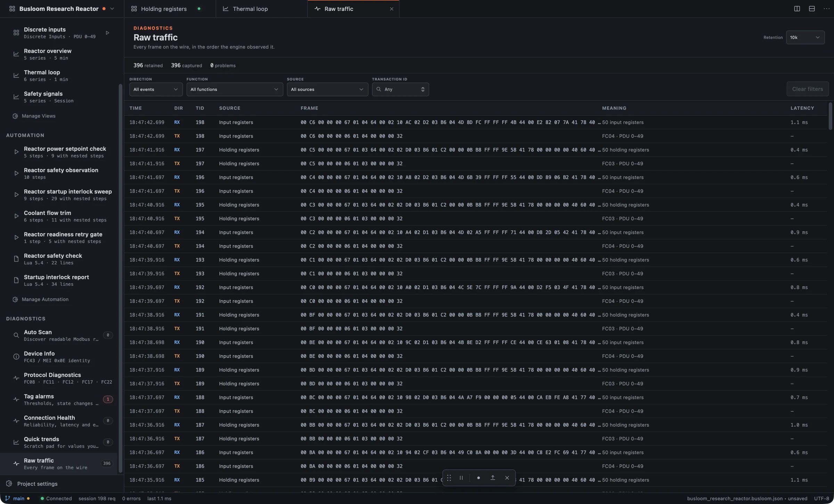Click the Connected status indicator
Screen dimensions: 834x504
click(56, 498)
